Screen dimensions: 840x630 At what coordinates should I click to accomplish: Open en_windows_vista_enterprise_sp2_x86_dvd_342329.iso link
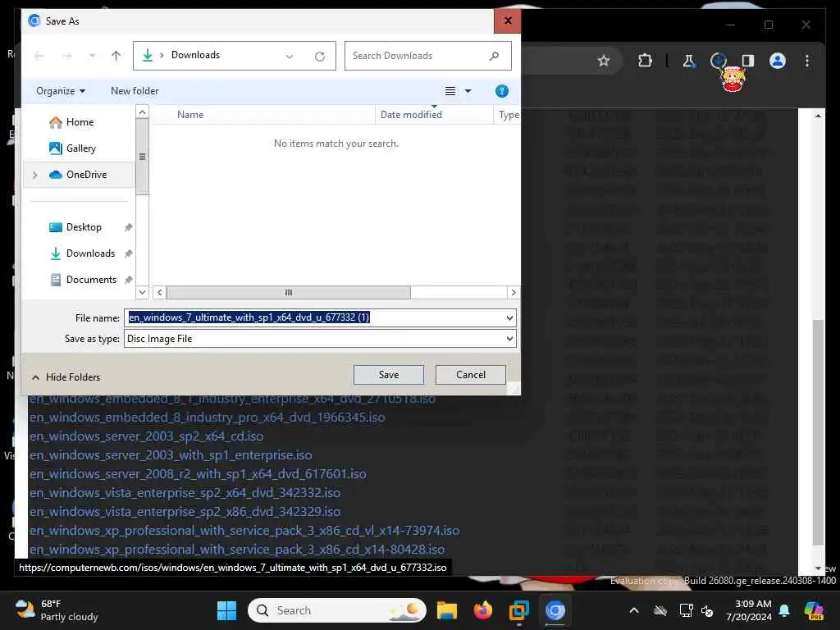185,512
